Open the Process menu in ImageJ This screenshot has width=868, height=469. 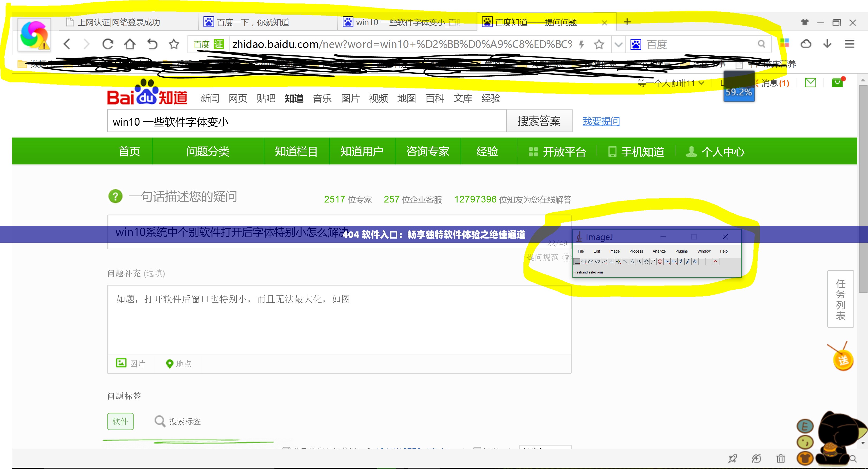636,251
